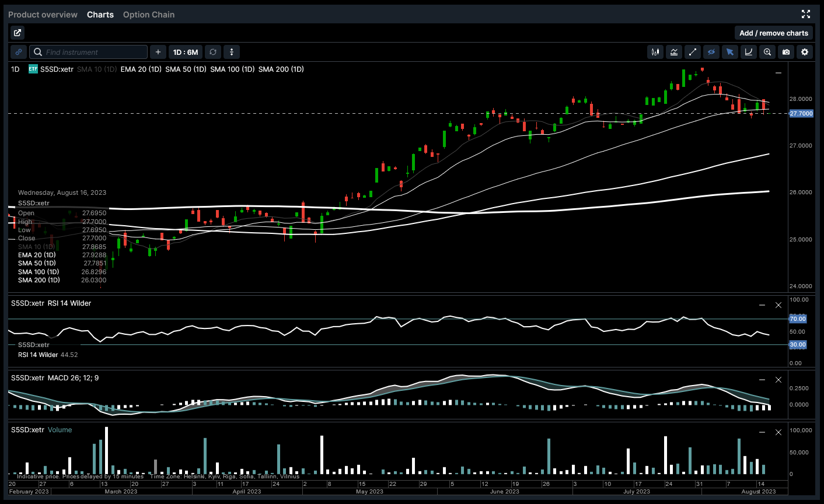
Task: Click the EMA 20 (1D) value 27.9288
Action: tap(93, 255)
